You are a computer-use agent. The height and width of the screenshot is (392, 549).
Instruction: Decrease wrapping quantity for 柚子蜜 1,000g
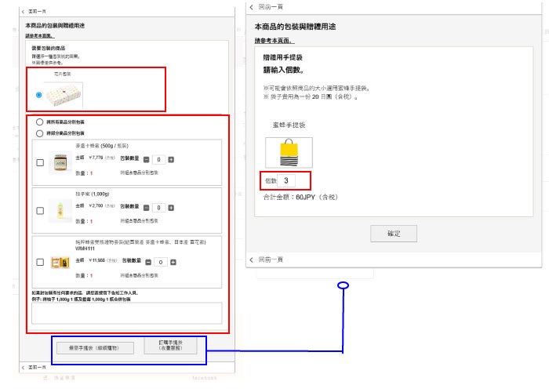(146, 208)
